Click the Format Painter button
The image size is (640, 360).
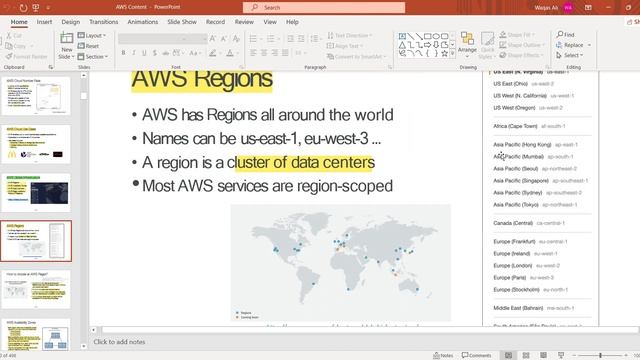click(x=27, y=57)
